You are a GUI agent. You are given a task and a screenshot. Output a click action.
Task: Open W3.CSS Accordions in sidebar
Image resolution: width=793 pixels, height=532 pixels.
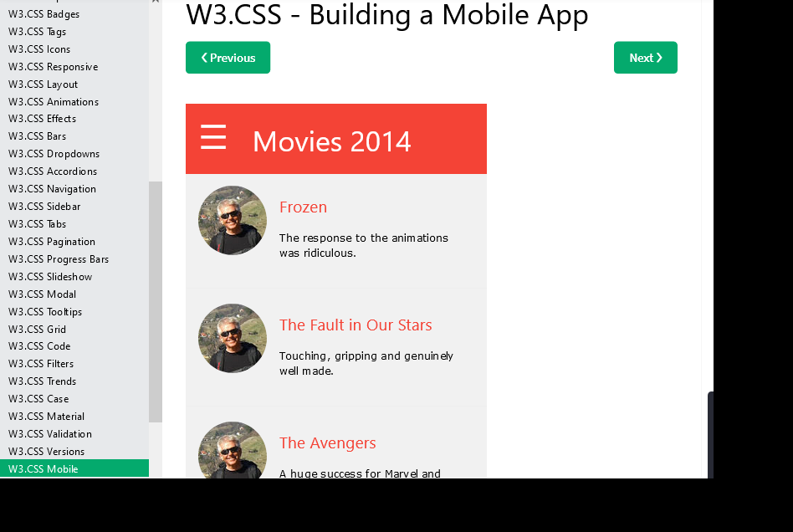pyautogui.click(x=74, y=171)
